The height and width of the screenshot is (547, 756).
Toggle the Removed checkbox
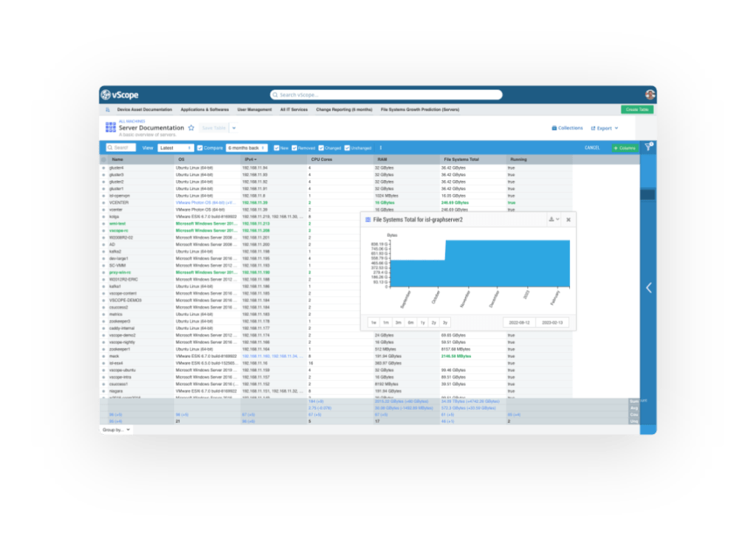[295, 148]
